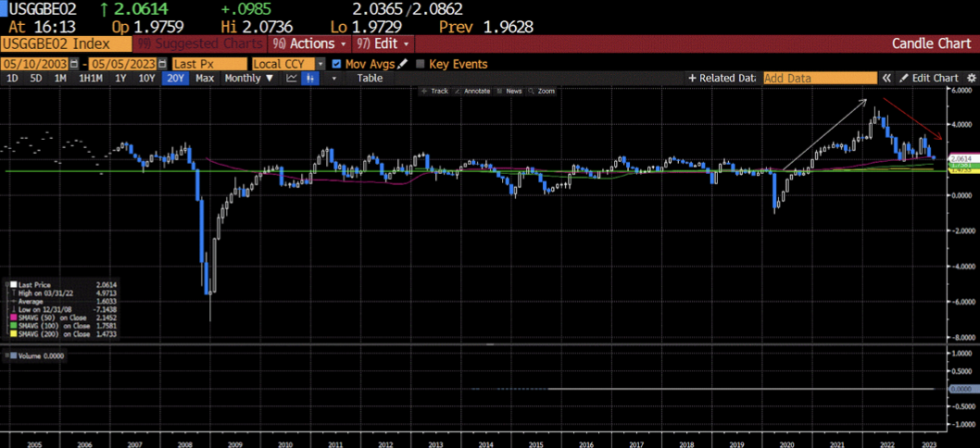The image size is (980, 448).
Task: Open the Edit dropdown menu
Action: point(383,44)
